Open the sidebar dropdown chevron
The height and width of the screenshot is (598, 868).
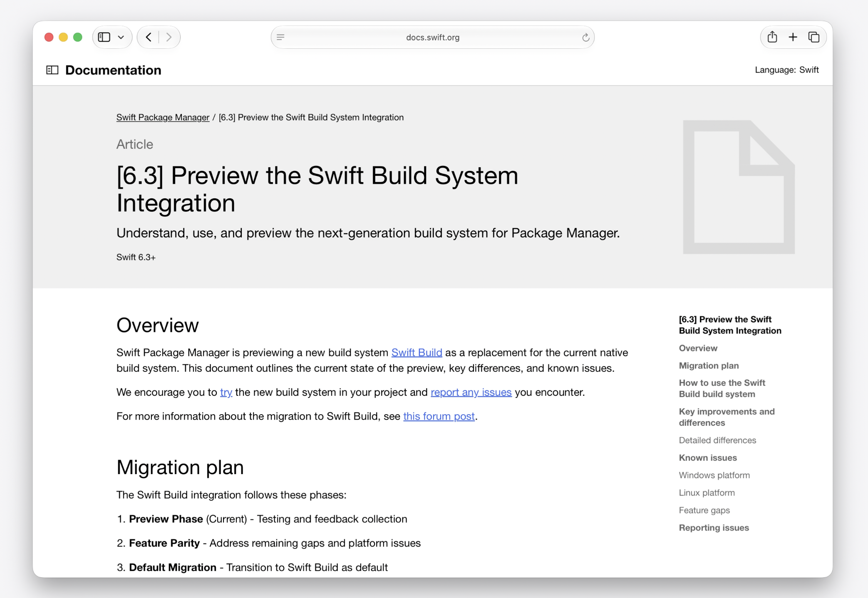121,37
